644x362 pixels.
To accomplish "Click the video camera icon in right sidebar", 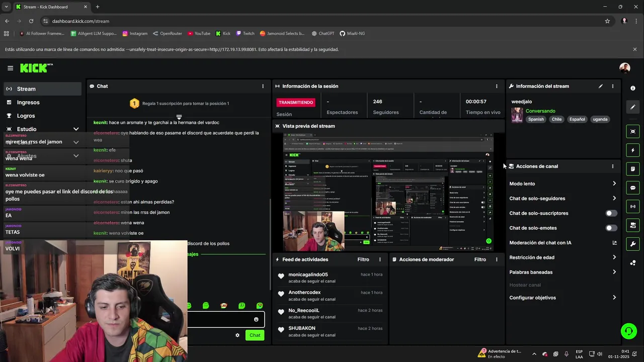I will pyautogui.click(x=633, y=225).
